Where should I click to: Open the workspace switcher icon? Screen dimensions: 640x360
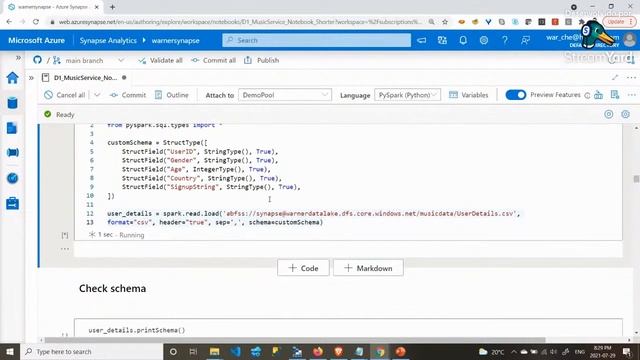click(442, 40)
